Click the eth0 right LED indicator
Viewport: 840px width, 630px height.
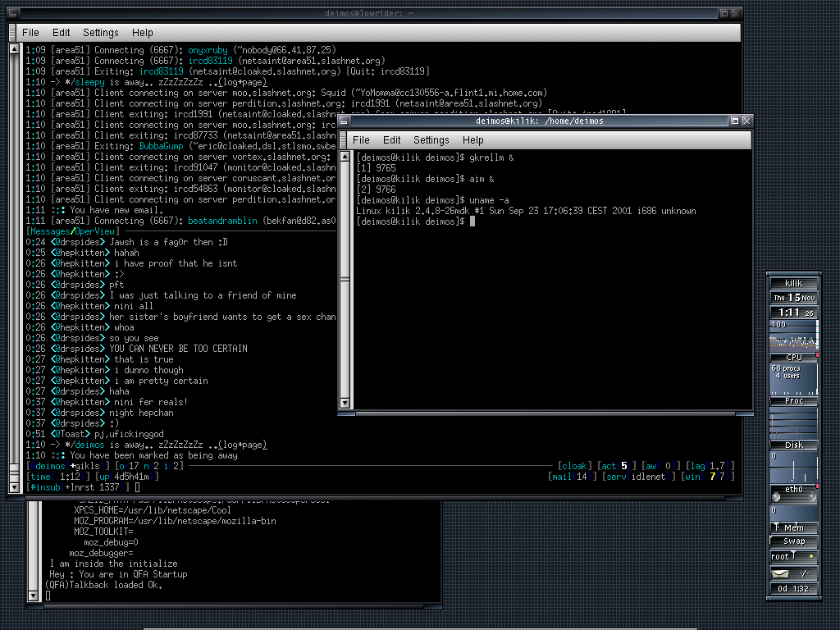[x=810, y=498]
